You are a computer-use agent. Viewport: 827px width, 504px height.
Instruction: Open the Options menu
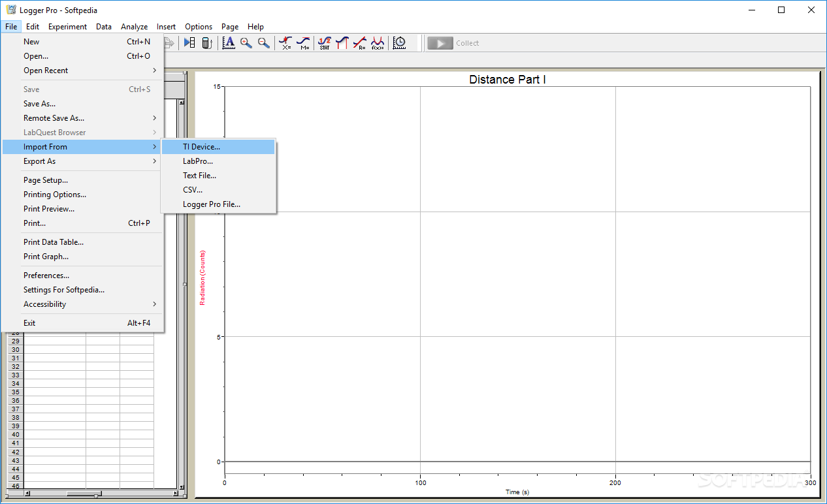199,27
